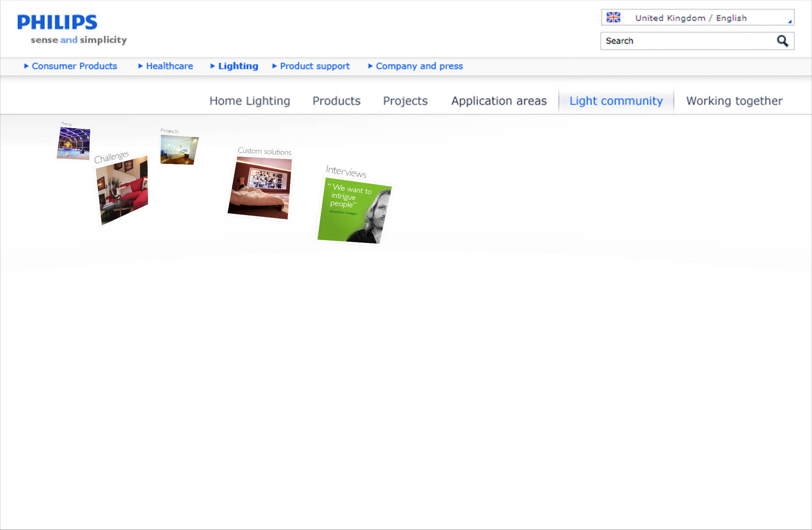Click the UK flag icon
The height and width of the screenshot is (530, 812).
pyautogui.click(x=613, y=17)
